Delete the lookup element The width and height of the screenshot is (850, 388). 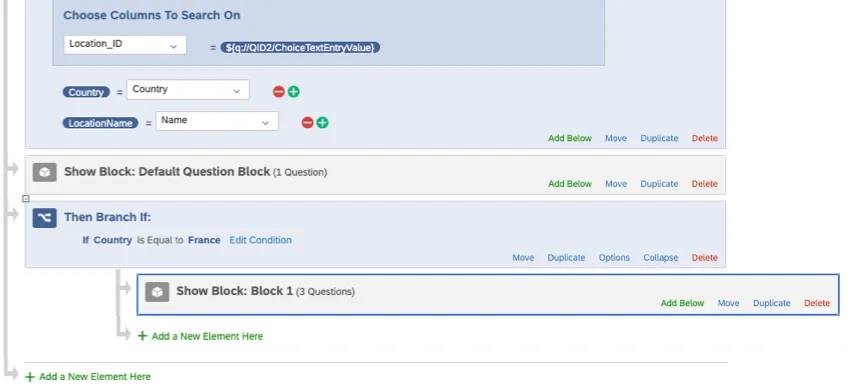(x=704, y=138)
